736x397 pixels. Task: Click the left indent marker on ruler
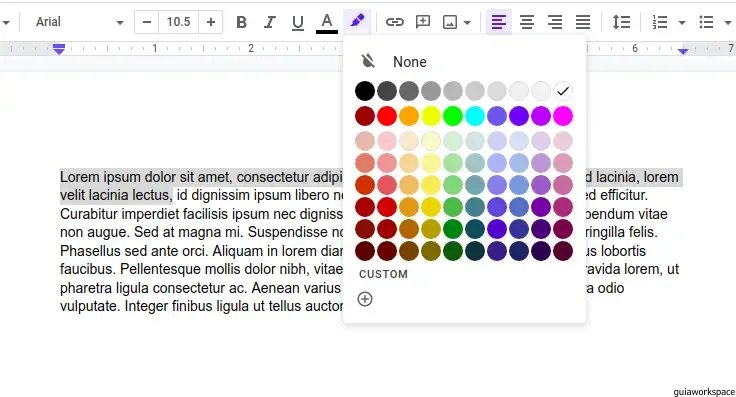click(59, 49)
